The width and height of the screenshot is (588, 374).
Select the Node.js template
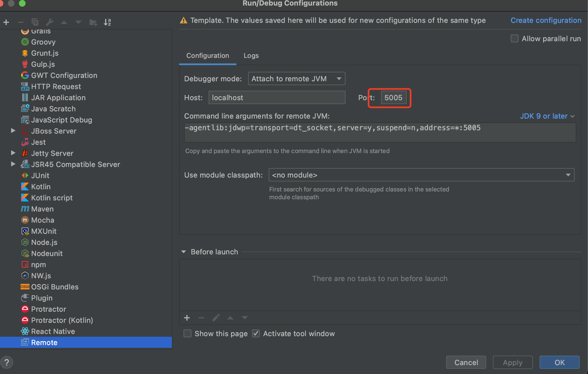[44, 242]
